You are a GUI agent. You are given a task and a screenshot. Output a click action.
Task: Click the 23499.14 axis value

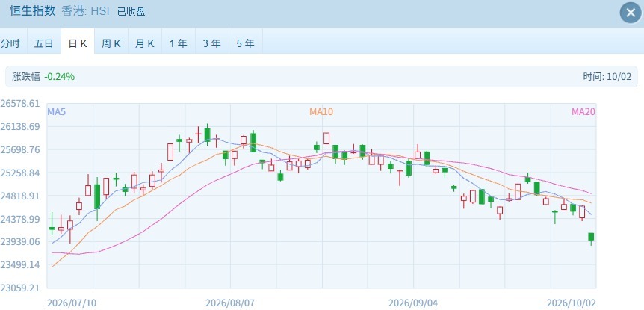click(x=20, y=265)
